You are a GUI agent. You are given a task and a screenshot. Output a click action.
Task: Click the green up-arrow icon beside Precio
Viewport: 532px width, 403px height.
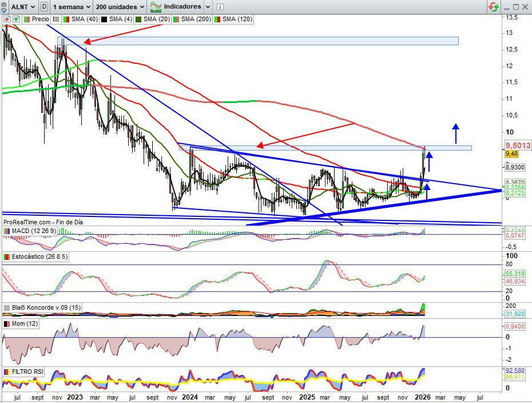tap(15, 19)
